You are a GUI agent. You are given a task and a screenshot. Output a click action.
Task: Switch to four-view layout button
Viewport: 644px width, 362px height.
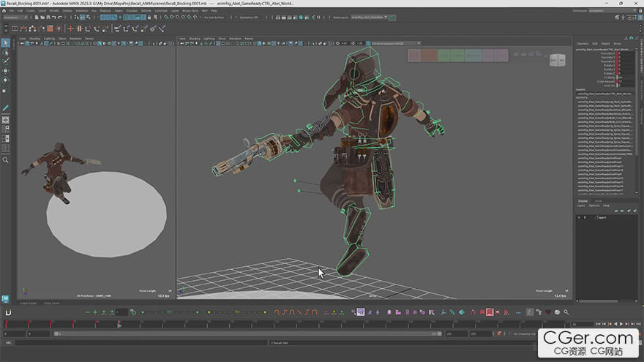click(x=5, y=129)
